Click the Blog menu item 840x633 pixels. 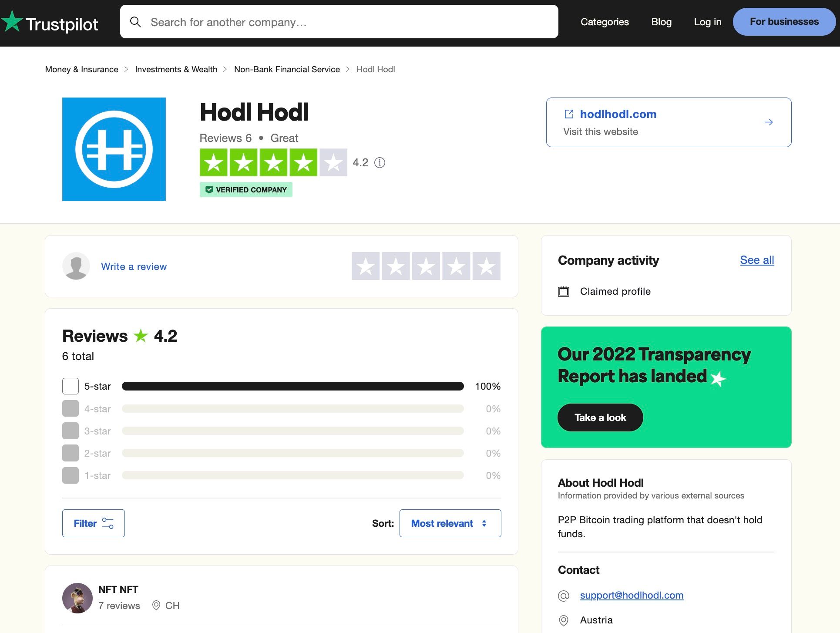coord(661,22)
